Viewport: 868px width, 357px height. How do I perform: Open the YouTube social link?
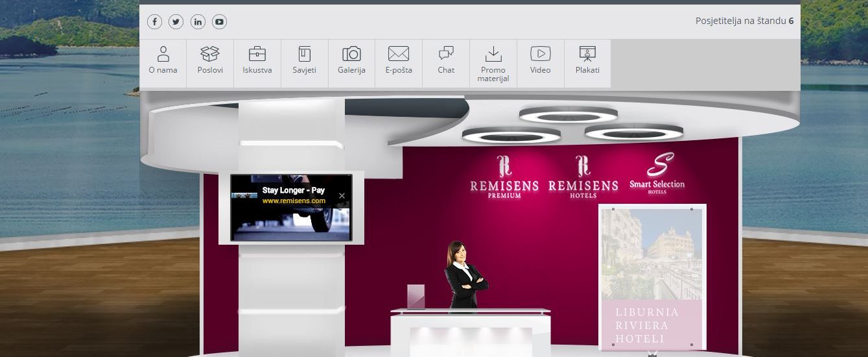[219, 22]
